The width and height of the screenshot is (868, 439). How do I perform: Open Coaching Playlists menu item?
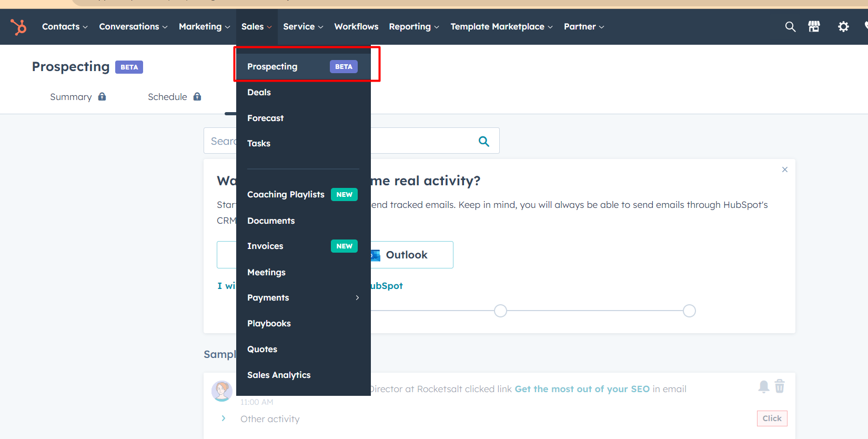[304, 195]
